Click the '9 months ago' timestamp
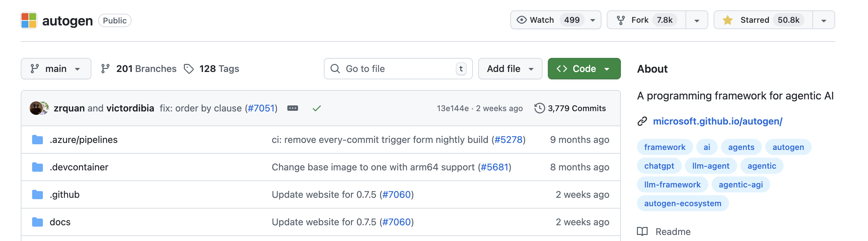 (580, 140)
